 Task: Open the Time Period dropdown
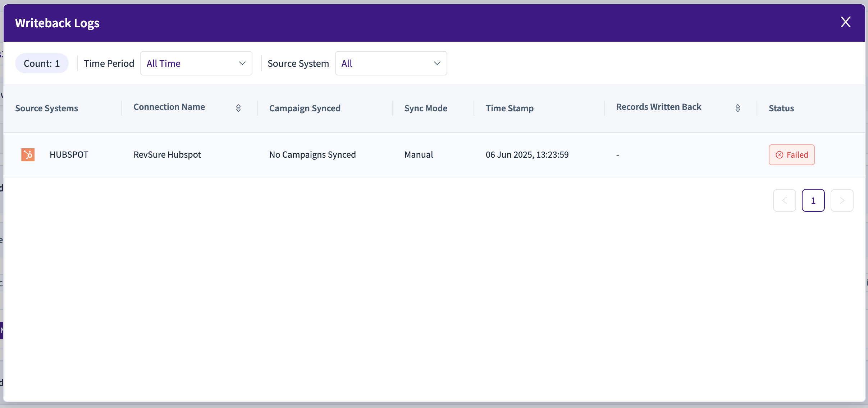tap(196, 63)
